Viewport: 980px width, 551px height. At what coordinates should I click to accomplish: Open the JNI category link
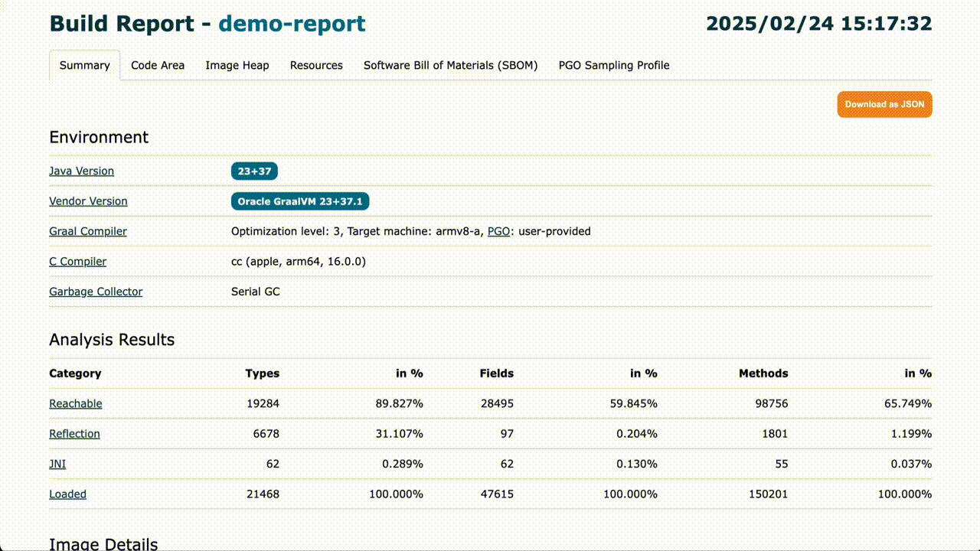tap(57, 464)
